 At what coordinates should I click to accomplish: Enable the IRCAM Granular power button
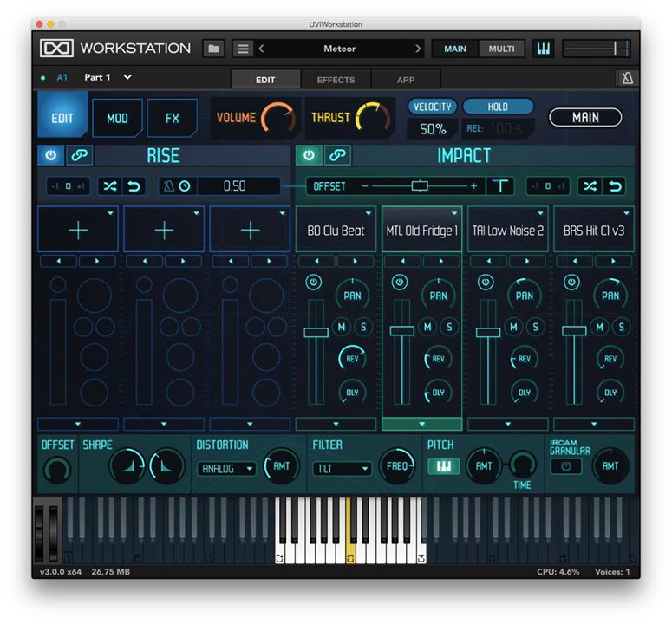566,466
